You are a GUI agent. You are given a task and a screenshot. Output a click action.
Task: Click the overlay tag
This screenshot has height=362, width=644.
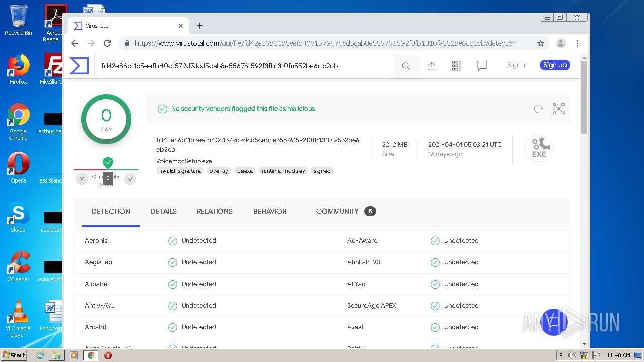219,171
